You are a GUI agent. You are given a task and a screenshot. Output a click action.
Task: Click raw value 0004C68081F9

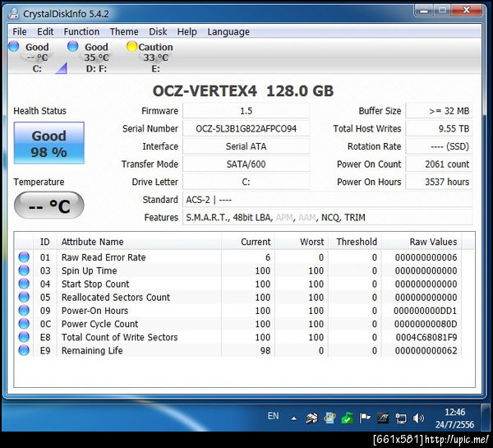(x=426, y=337)
